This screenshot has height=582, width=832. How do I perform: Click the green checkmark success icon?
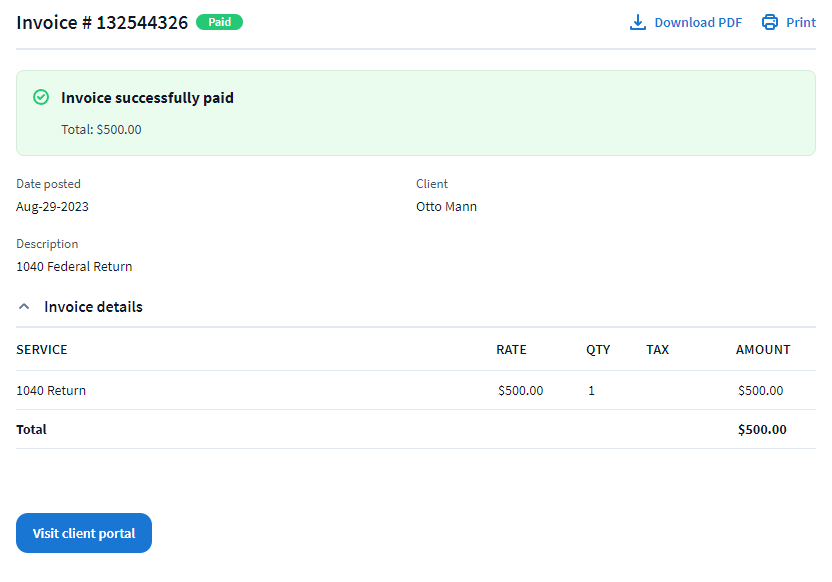tap(41, 97)
